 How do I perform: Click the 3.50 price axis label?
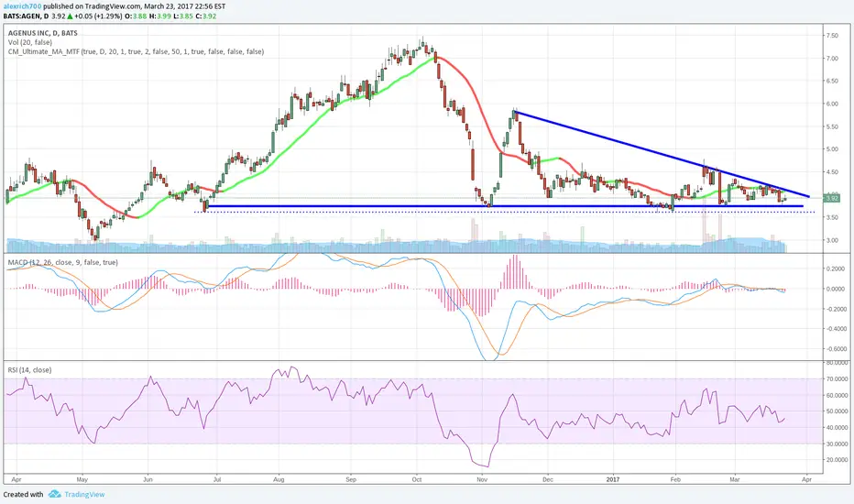(832, 217)
